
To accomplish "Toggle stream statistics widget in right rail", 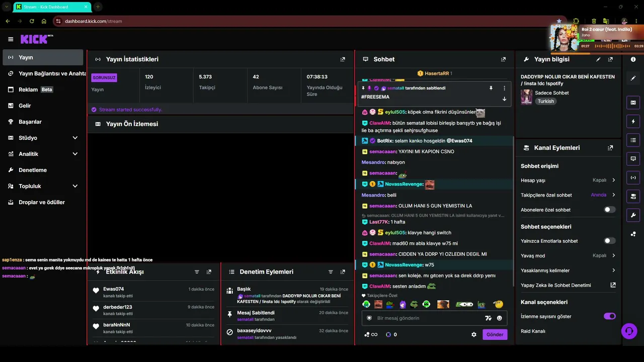I will (x=633, y=177).
